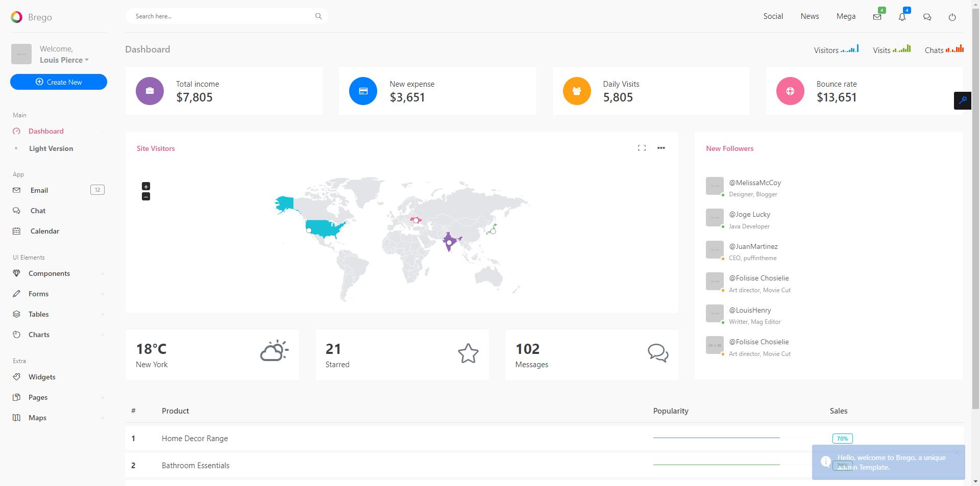Open the theme settings magic wand button
Screen dimensions: 980x486
(963, 100)
